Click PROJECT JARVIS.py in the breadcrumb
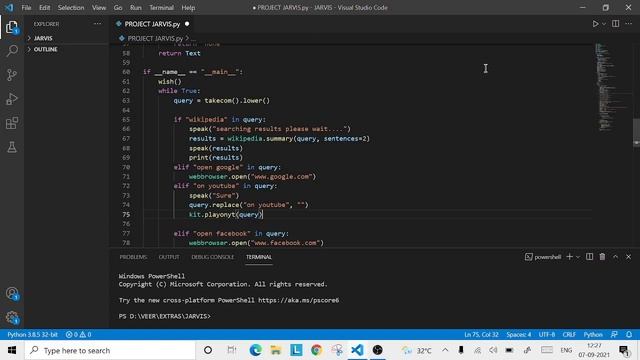The width and height of the screenshot is (640, 360). click(155, 38)
